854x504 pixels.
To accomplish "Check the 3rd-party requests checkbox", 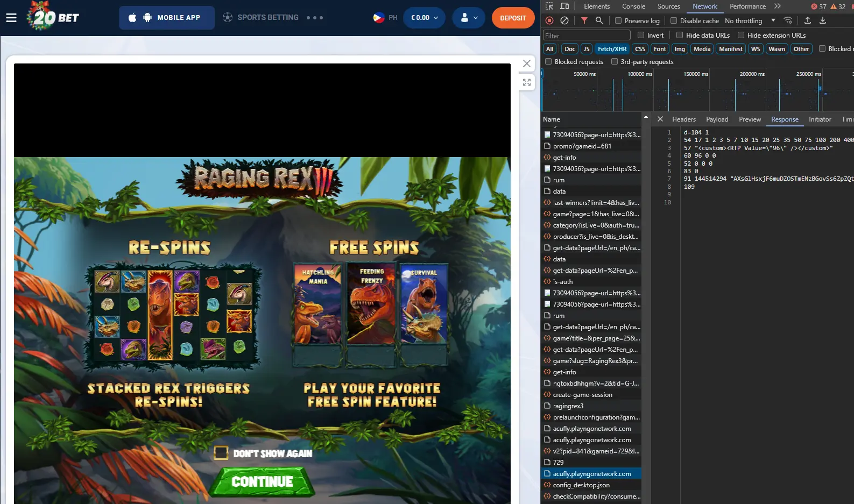I will tap(615, 61).
